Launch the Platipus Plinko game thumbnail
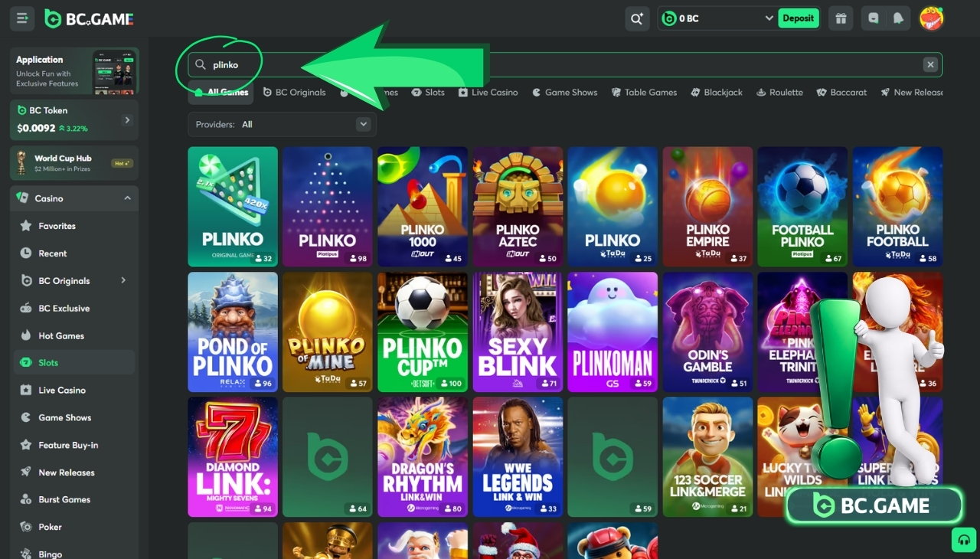 (328, 207)
